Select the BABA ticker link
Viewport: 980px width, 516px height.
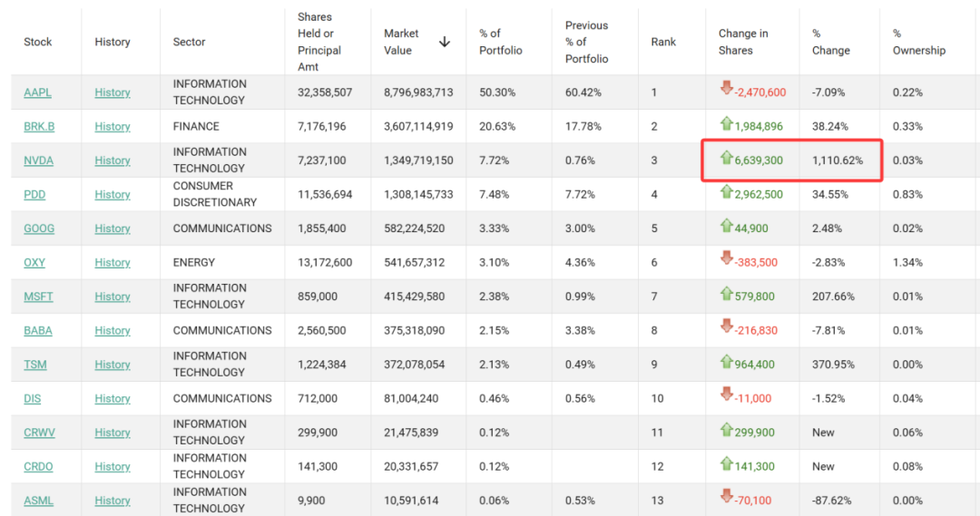coord(38,331)
